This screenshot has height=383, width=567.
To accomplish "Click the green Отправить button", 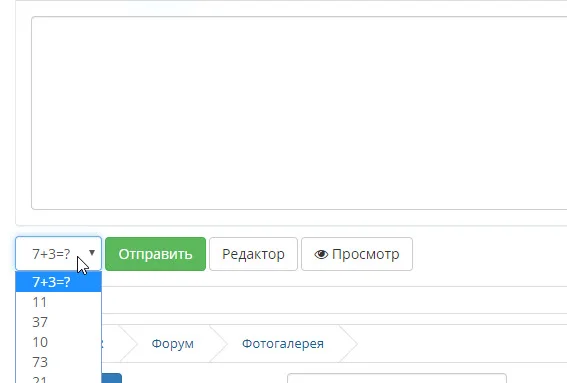I will click(x=155, y=254).
